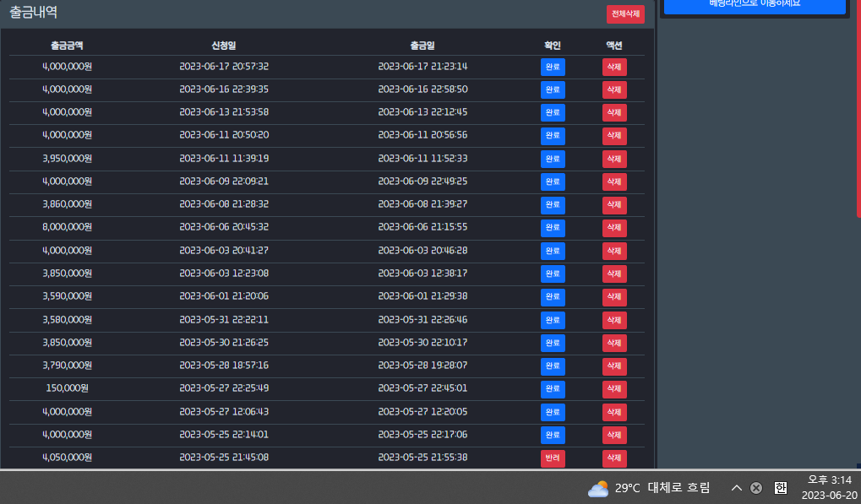
Task: Click 완료 for the 2023-05-27 12:06:43 row
Action: [553, 413]
